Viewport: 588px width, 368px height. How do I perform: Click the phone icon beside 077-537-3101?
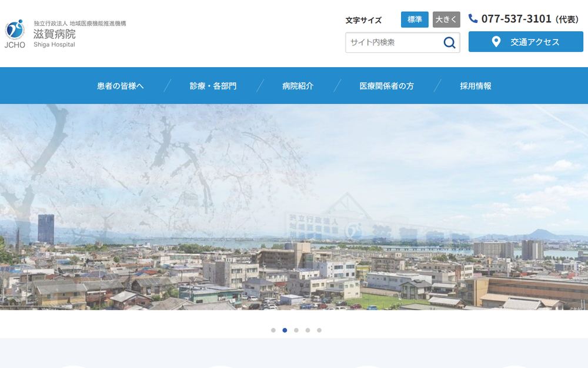[x=473, y=18]
